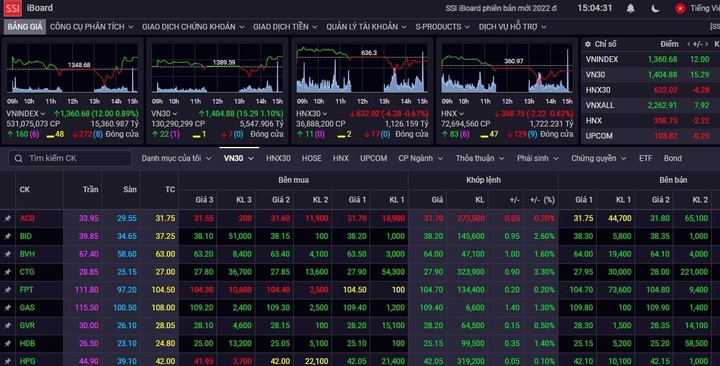Screen dimensions: 720x366
Task: Switch to the HNX tab
Action: pos(341,158)
